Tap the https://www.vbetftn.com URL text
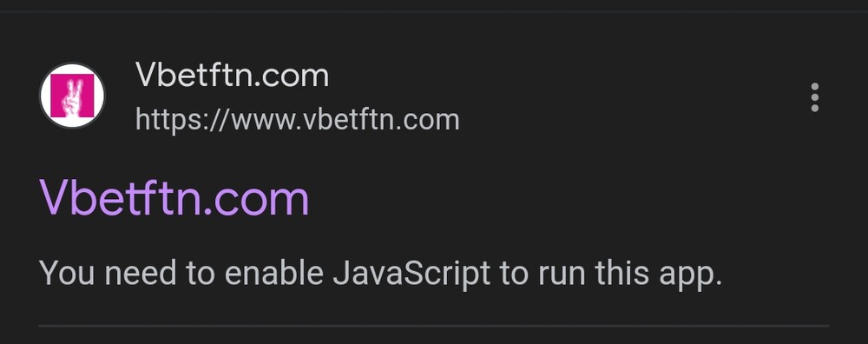The height and width of the screenshot is (344, 868). [297, 120]
